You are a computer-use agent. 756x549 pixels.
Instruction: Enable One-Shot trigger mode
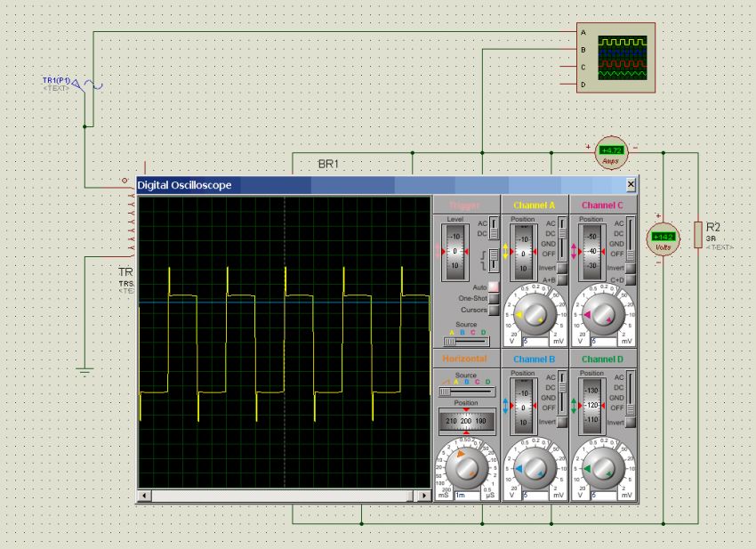[493, 298]
